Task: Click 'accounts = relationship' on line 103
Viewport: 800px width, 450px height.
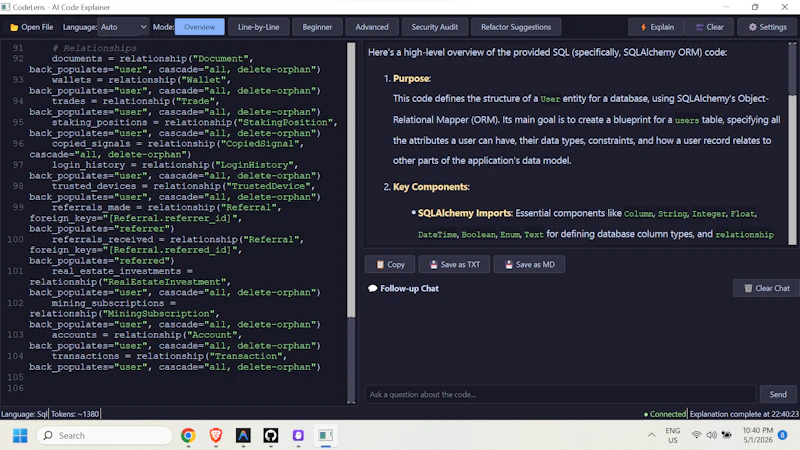Action: 116,335
